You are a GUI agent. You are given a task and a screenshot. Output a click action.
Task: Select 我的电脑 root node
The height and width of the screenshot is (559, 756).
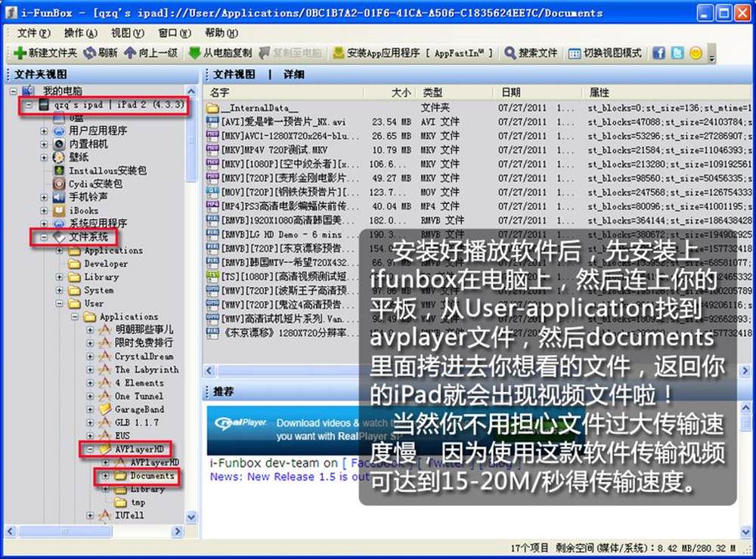(62, 91)
